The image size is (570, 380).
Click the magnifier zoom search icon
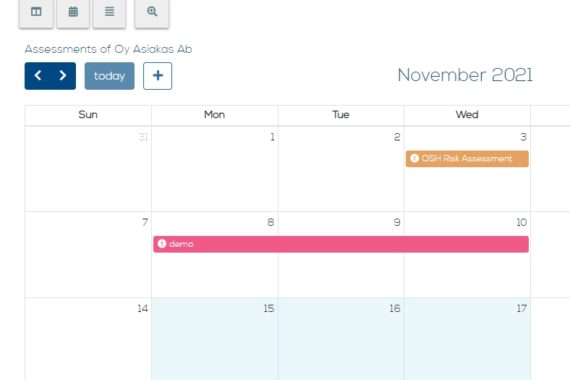152,13
